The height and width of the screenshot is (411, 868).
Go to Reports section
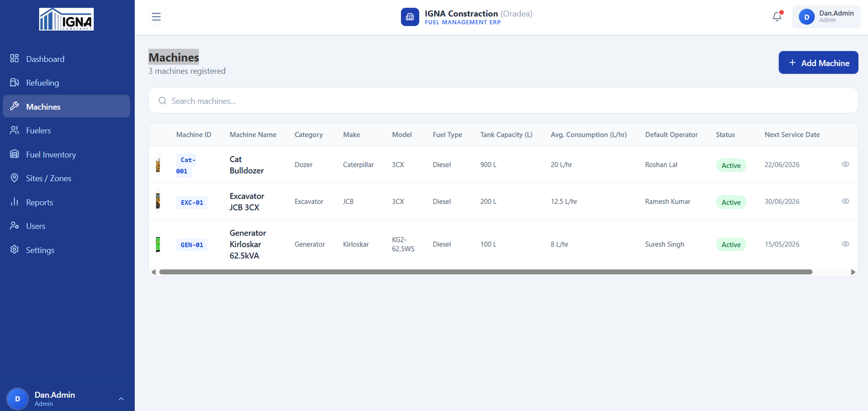[x=66, y=202]
